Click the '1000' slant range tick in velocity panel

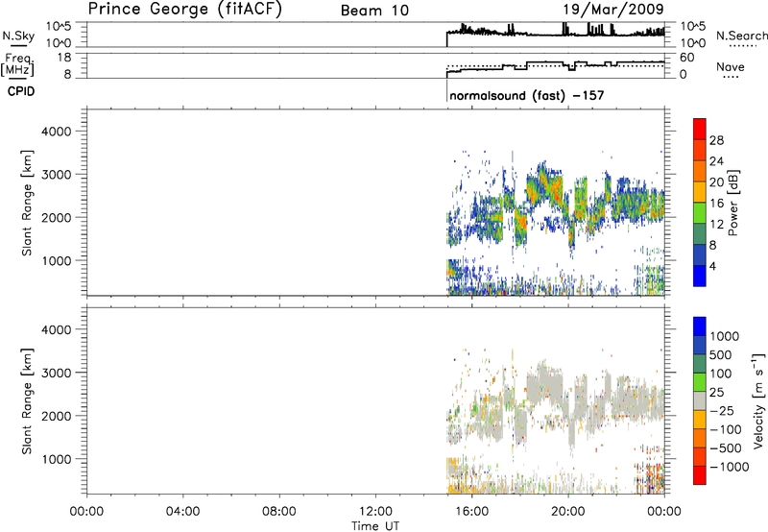pos(56,459)
